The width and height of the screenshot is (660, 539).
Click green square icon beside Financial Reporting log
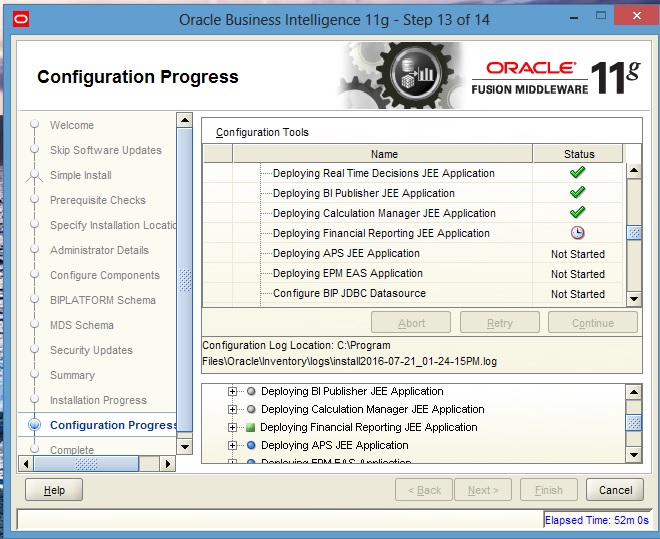pyautogui.click(x=251, y=427)
